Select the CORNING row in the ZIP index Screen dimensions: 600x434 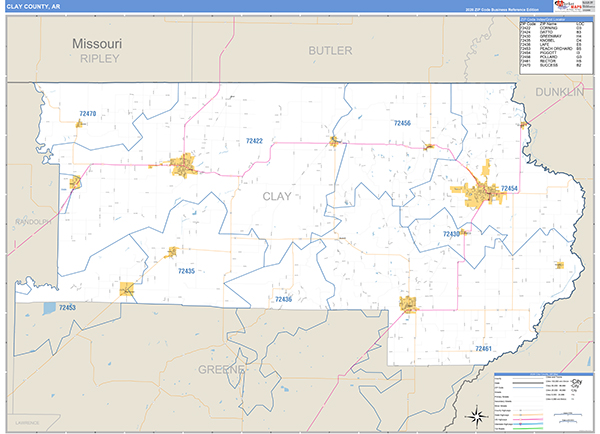point(551,28)
